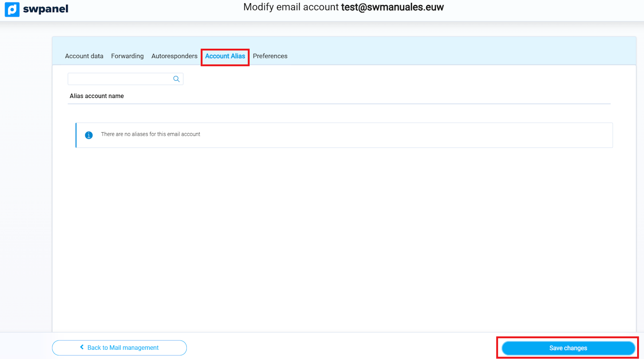Click the swpanel logo icon

click(x=12, y=9)
